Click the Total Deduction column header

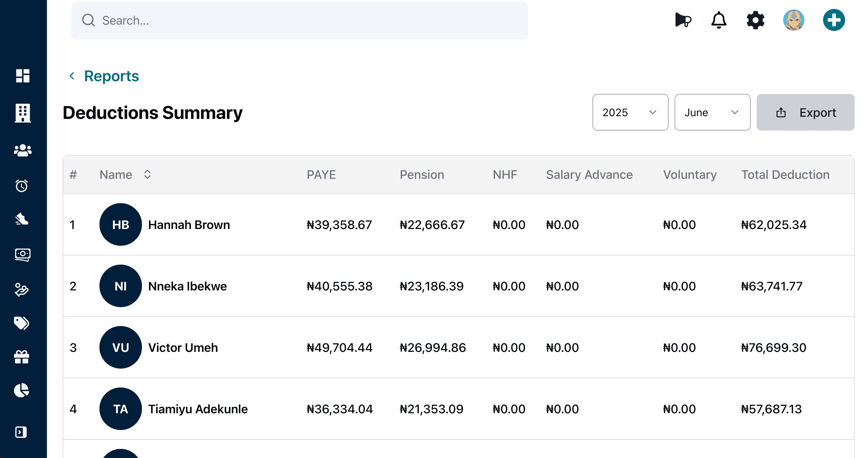point(785,175)
